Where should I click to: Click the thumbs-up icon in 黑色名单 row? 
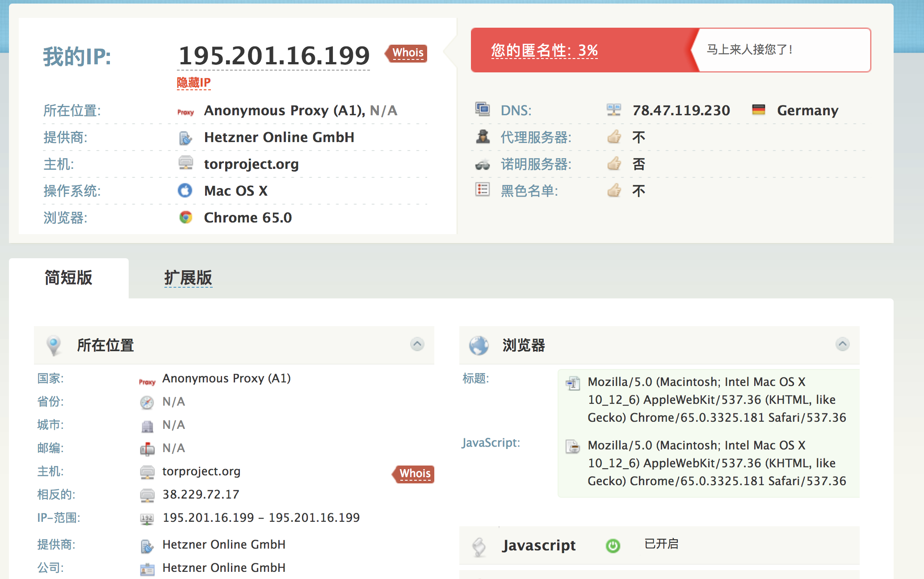click(614, 190)
